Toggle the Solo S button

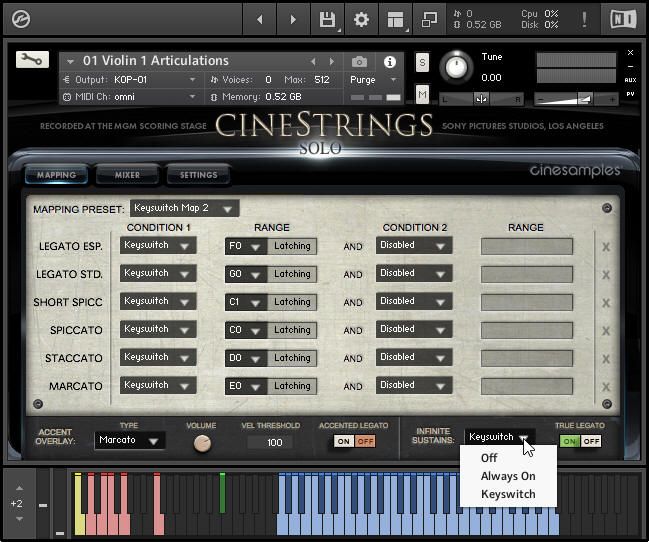point(422,63)
